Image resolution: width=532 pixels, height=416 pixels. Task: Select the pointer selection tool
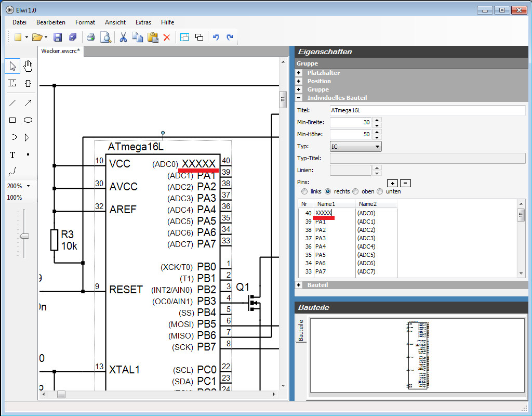[x=12, y=66]
